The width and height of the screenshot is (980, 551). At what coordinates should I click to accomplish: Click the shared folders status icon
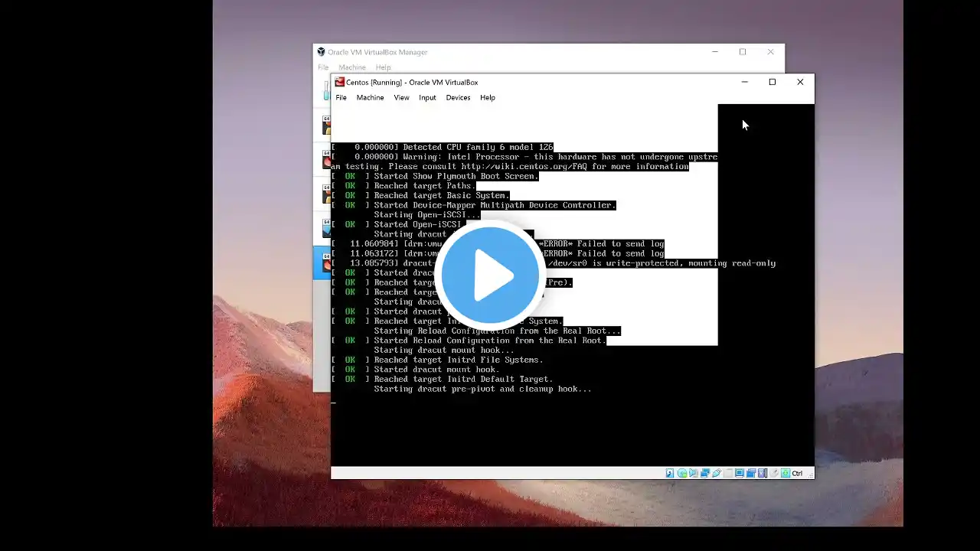[728, 473]
